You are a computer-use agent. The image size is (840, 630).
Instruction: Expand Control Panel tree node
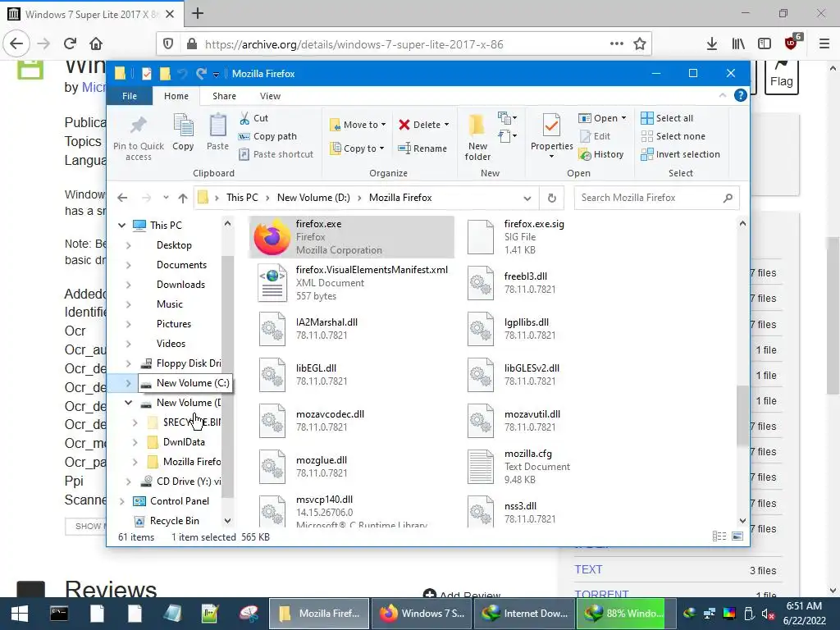pyautogui.click(x=121, y=501)
